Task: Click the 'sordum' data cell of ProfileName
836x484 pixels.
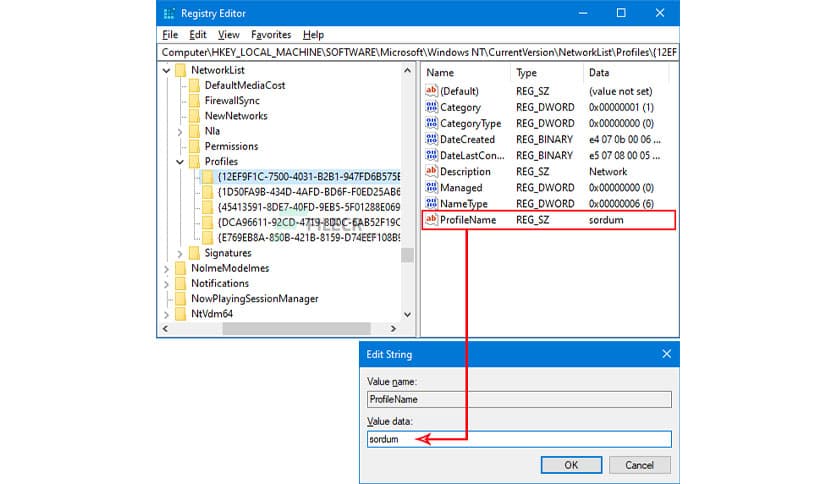Action: pyautogui.click(x=606, y=220)
